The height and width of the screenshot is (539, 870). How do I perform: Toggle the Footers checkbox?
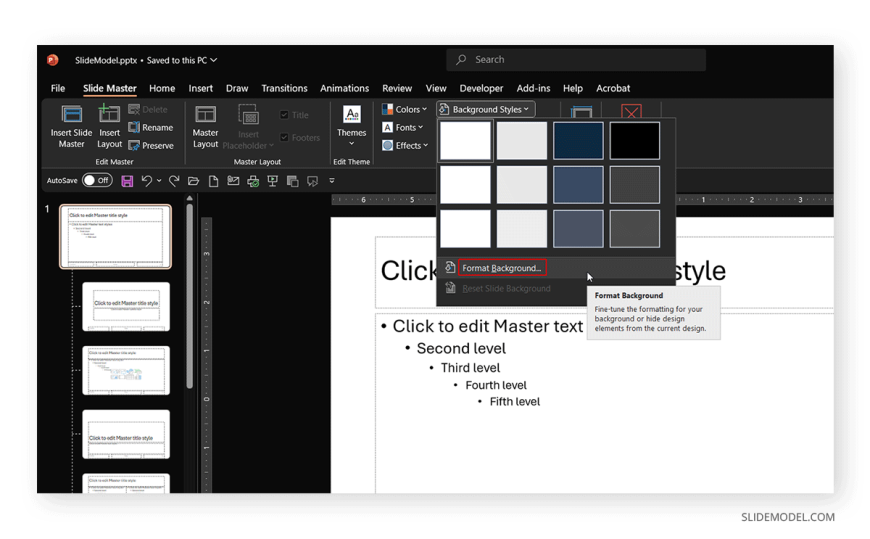pyautogui.click(x=284, y=137)
